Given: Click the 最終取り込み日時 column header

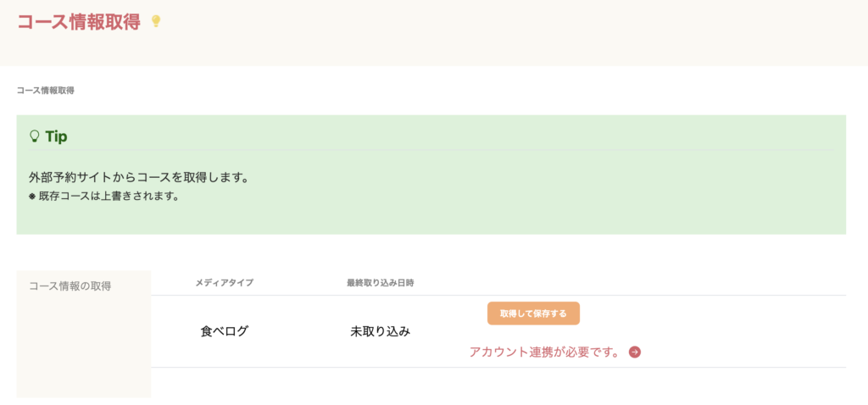Looking at the screenshot, I should [x=380, y=282].
